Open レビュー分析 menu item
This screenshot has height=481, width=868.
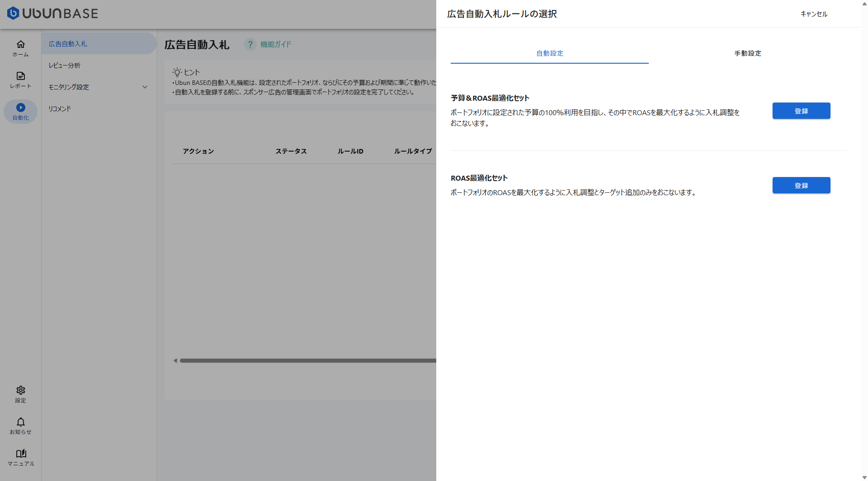click(65, 65)
